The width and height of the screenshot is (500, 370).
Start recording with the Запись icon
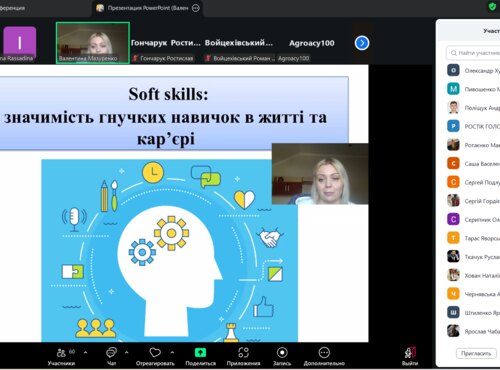tap(282, 352)
